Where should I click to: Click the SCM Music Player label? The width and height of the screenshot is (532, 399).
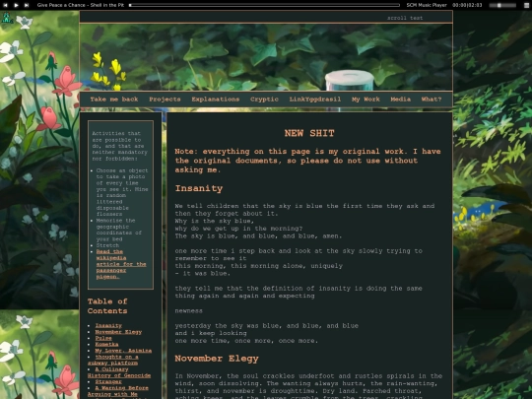pos(427,5)
